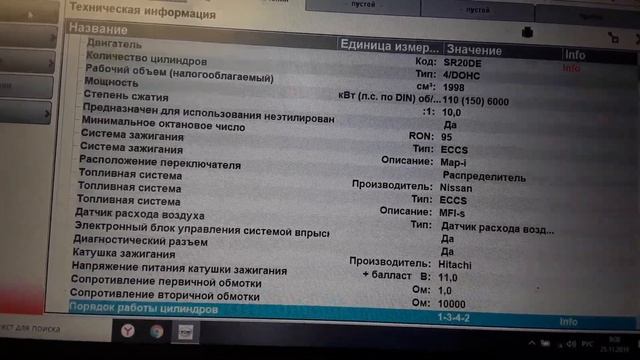Open Yandex Browser from the taskbar
Viewport: 640px width, 360px height.
[128, 331]
